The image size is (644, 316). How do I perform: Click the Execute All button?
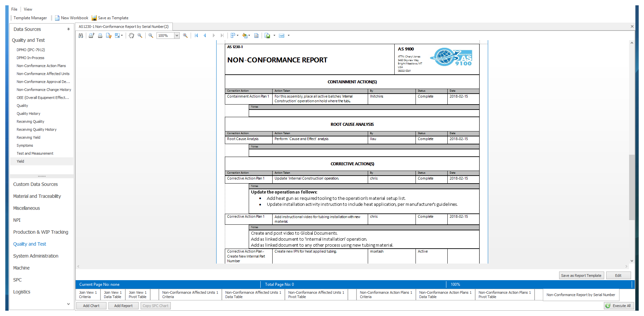[x=618, y=306]
